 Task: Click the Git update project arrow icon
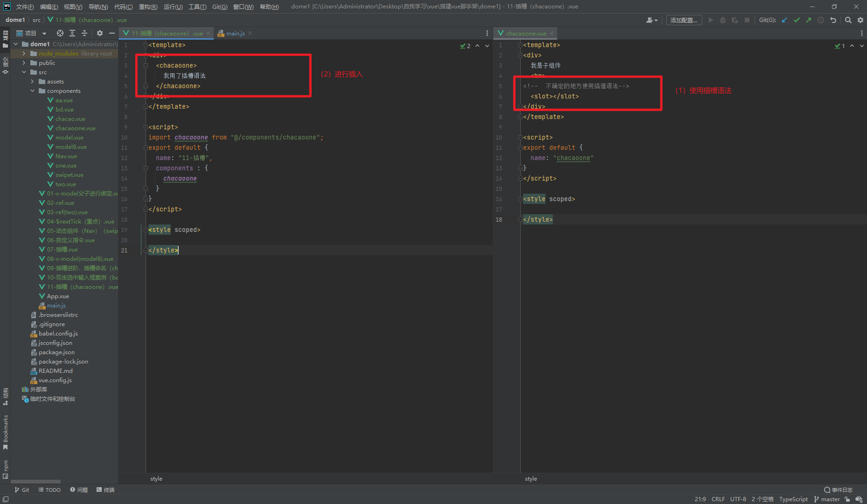(785, 20)
